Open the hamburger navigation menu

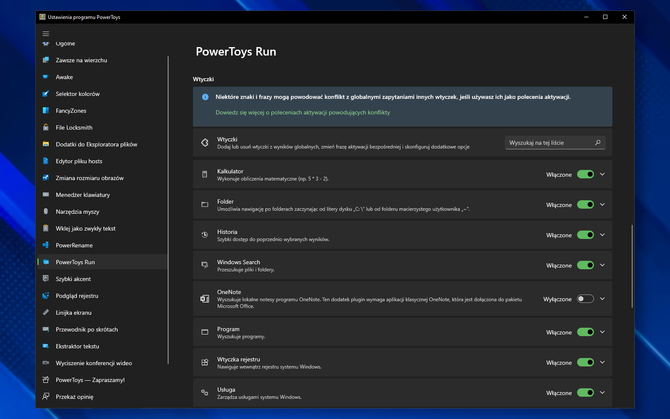46,33
